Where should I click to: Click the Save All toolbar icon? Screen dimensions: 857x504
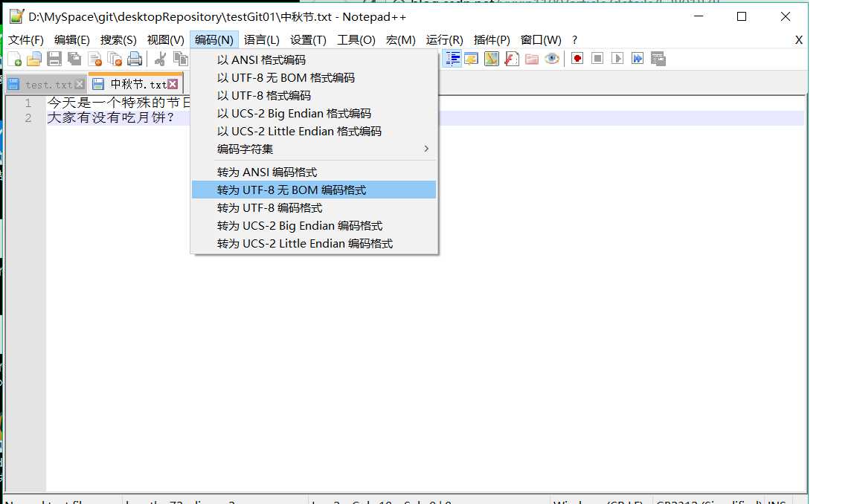click(74, 59)
